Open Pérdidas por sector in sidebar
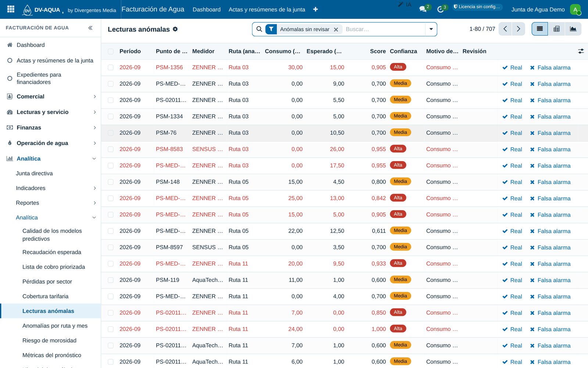The height and width of the screenshot is (368, 588). pyautogui.click(x=47, y=282)
